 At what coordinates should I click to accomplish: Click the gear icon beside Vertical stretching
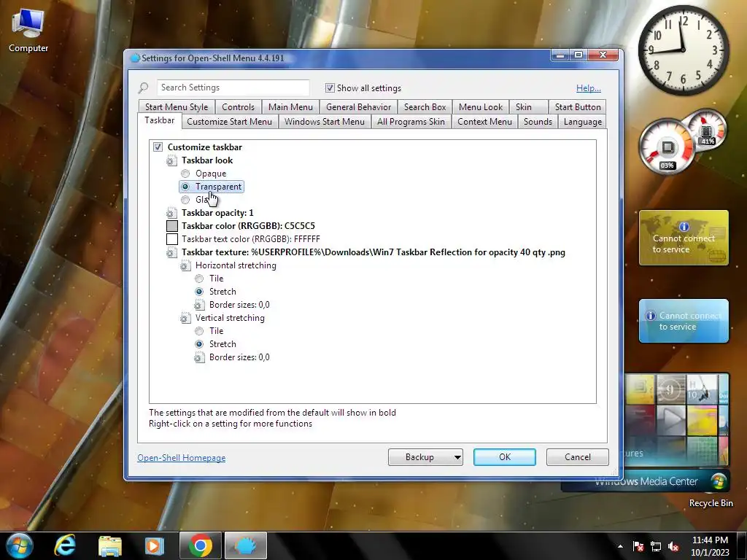(x=185, y=318)
